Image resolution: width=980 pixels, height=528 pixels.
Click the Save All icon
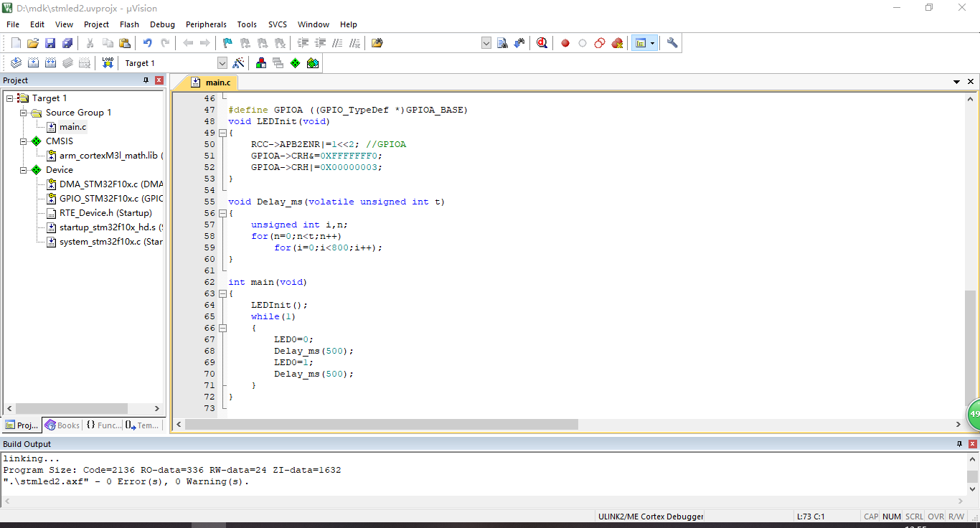[x=67, y=43]
